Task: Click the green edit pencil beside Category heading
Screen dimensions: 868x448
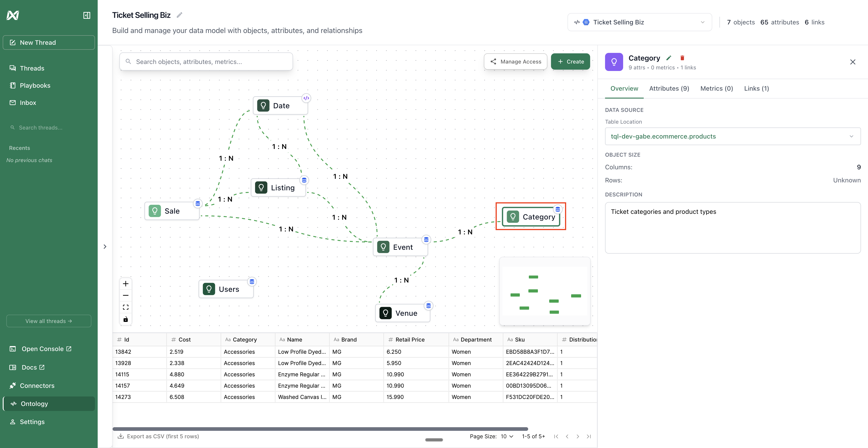Action: pyautogui.click(x=669, y=58)
